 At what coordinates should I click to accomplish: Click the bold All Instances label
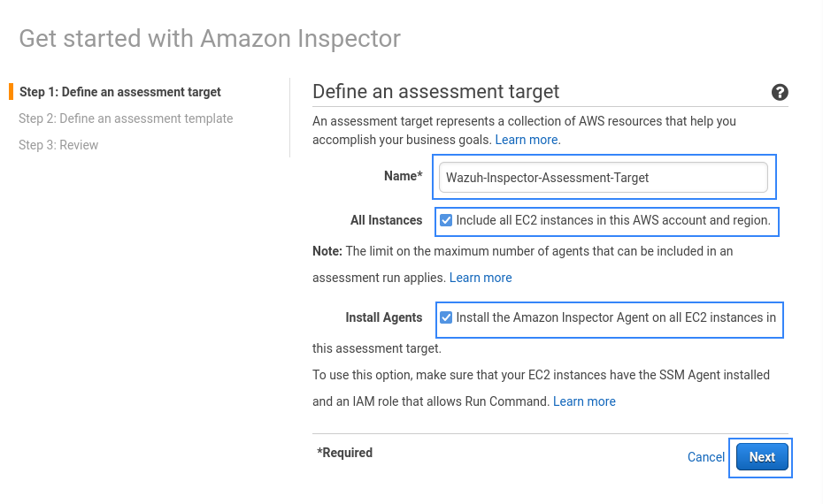coord(387,220)
